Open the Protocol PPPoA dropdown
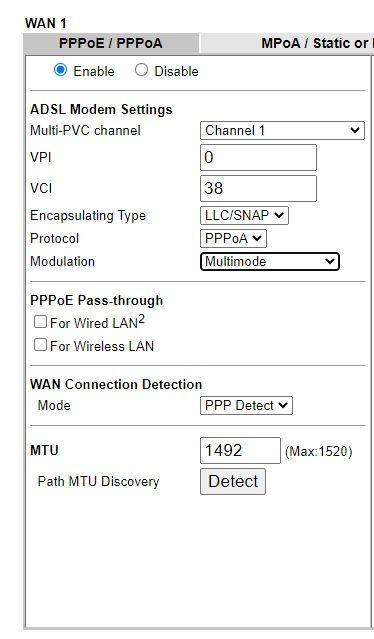The image size is (374, 639). click(233, 238)
